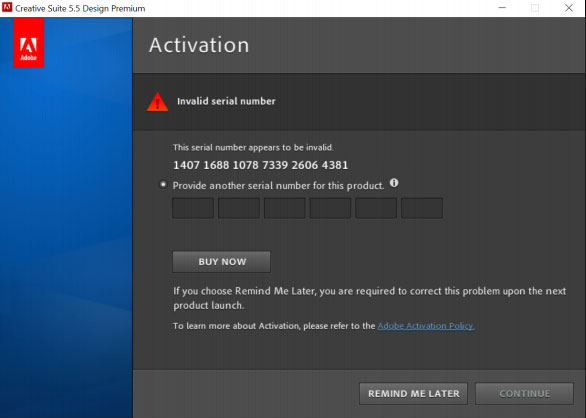Minimize the Creative Suite window
The image size is (586, 418).
coord(502,8)
